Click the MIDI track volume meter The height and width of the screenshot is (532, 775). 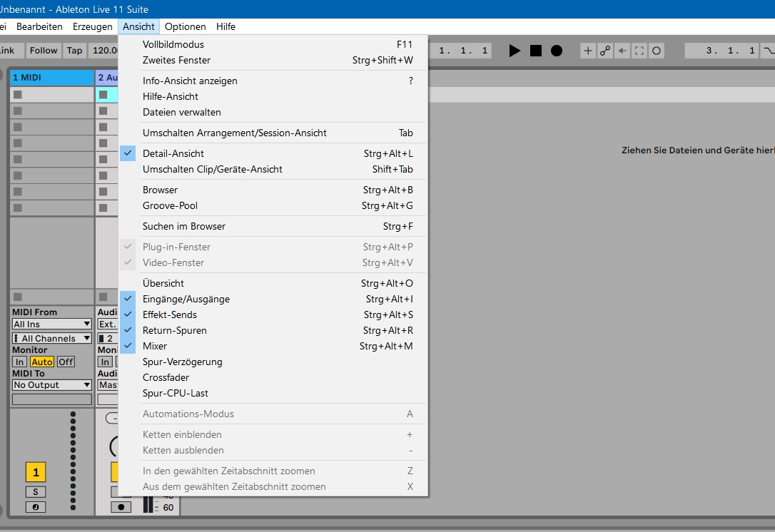click(x=74, y=461)
